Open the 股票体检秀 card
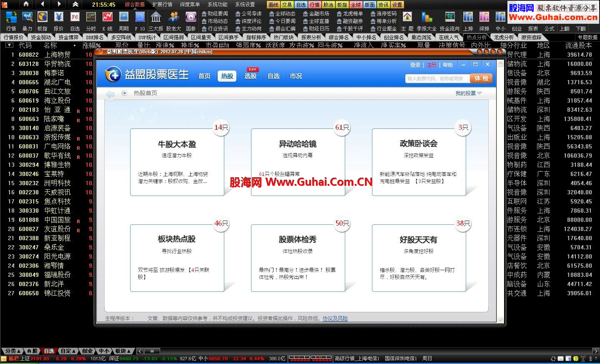 [298, 258]
